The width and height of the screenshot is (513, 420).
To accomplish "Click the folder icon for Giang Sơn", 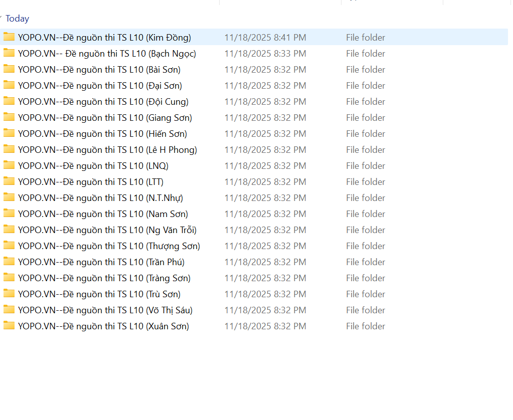I will coord(9,117).
